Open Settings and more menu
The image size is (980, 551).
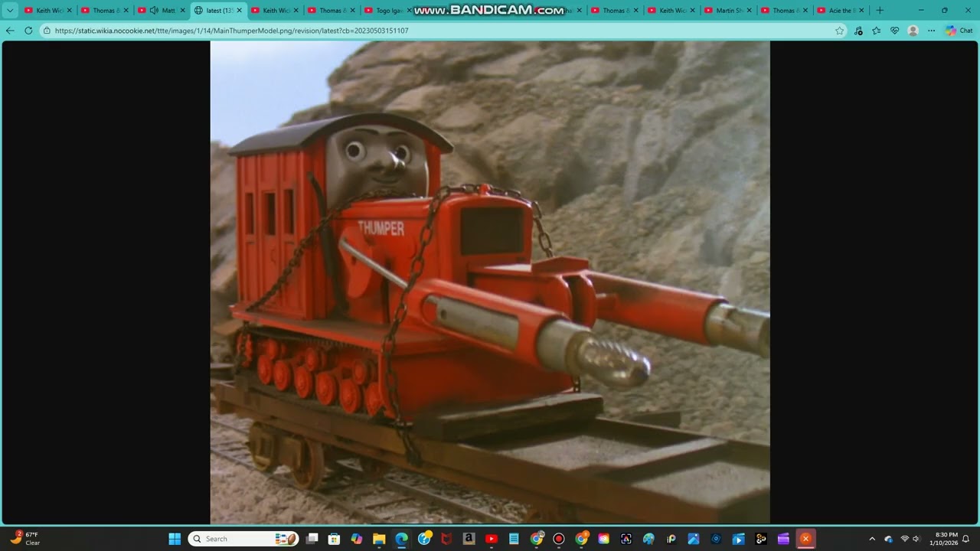pyautogui.click(x=931, y=31)
